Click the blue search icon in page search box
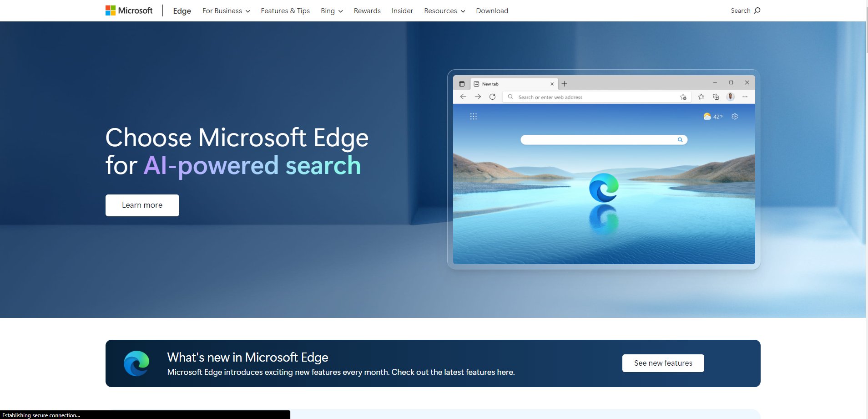 pos(680,140)
